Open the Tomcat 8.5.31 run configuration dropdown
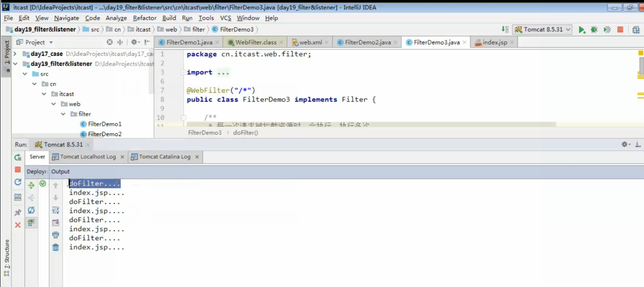Viewport: 644px width, 287px height. (542, 29)
